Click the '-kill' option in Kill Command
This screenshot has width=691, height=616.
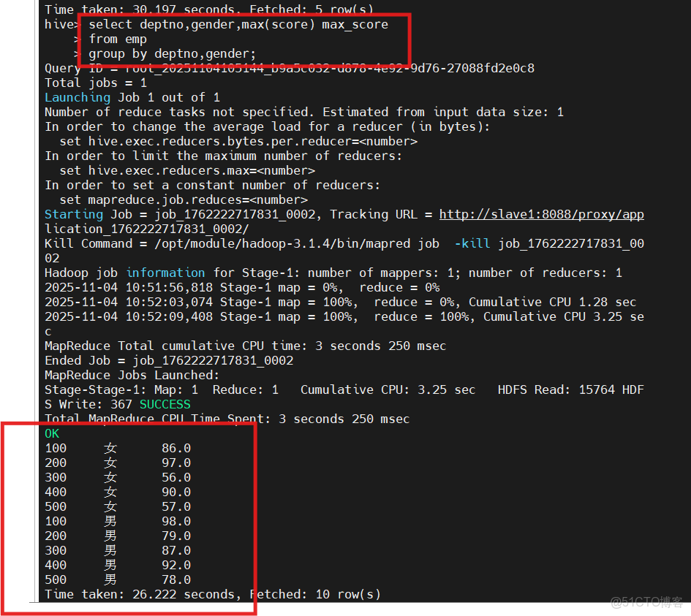[x=472, y=243]
